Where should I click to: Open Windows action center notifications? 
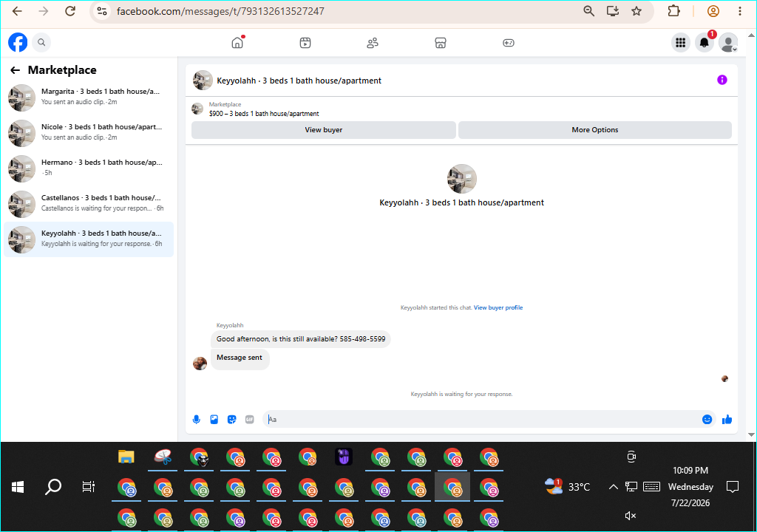(733, 487)
